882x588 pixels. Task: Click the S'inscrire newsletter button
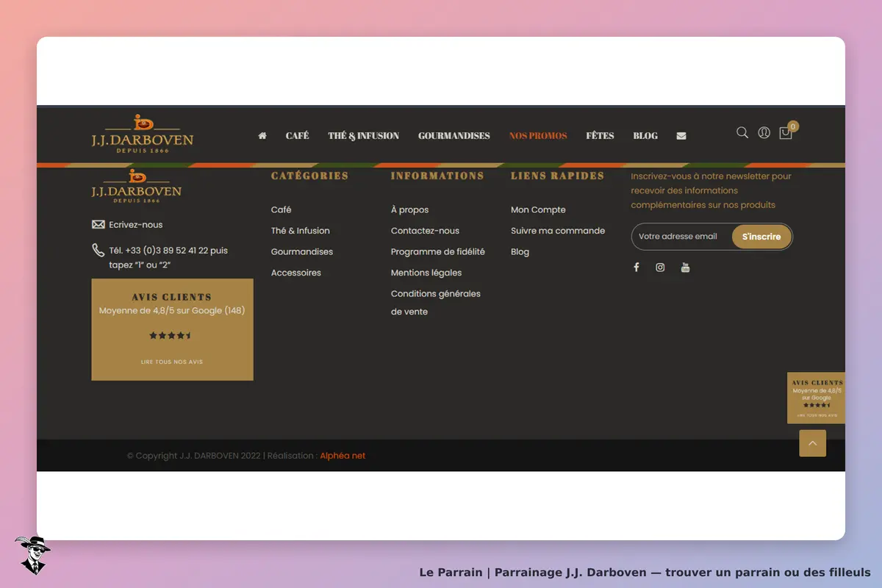click(761, 237)
